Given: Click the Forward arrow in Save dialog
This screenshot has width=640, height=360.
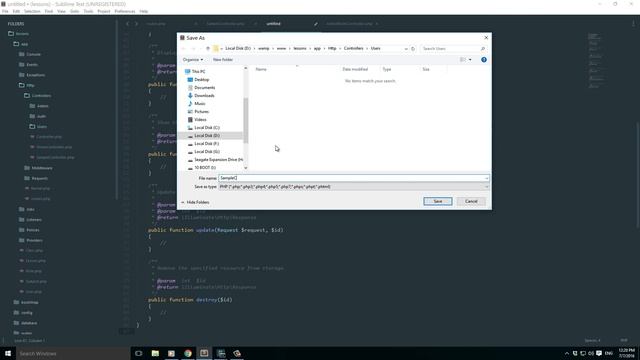Looking at the screenshot, I should click(193, 49).
